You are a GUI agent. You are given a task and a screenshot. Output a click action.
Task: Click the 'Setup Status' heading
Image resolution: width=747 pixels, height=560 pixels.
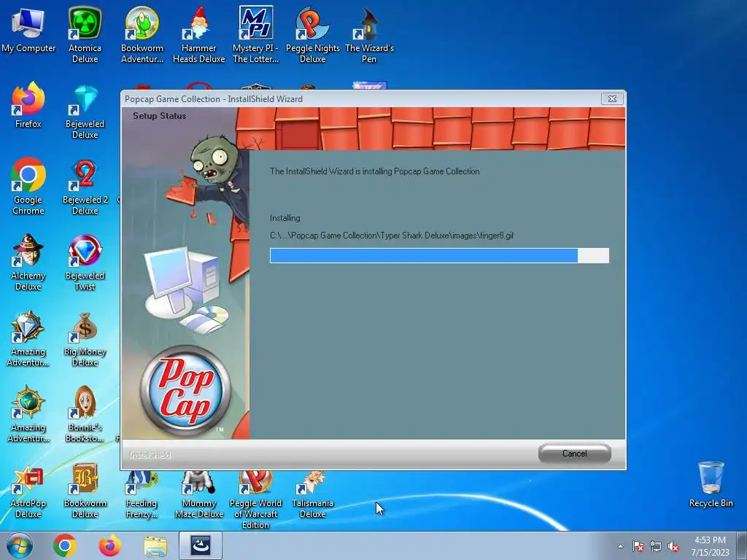(159, 116)
